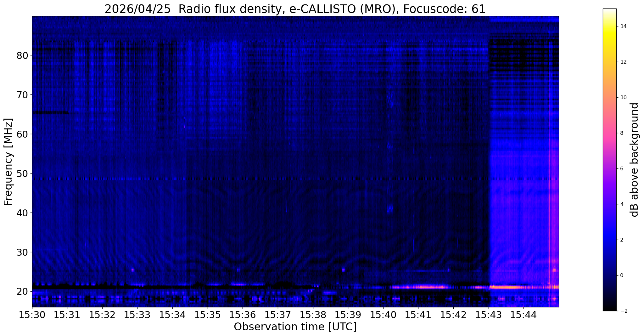This screenshot has width=644, height=336.
Task: Click the colorbar tick value 10
Action: 623,97
